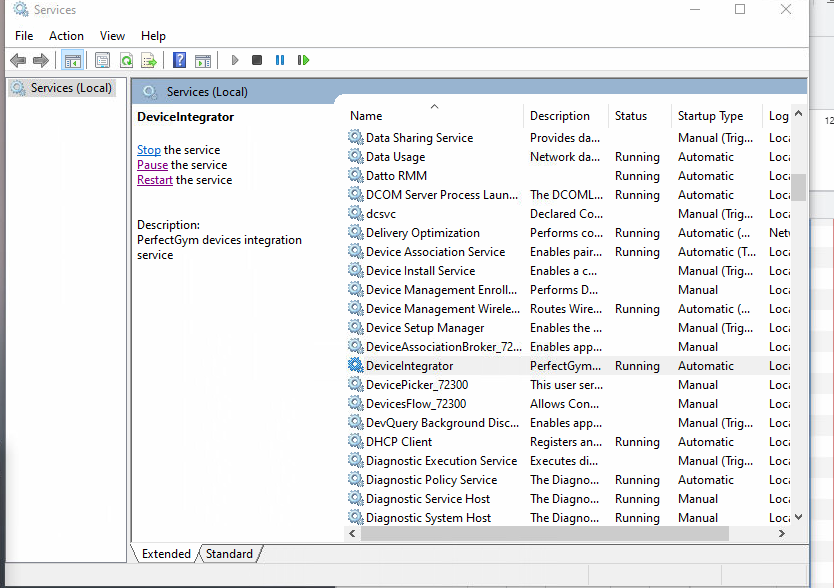Click the Export List toolbar icon
This screenshot has width=834, height=588.
(x=149, y=60)
